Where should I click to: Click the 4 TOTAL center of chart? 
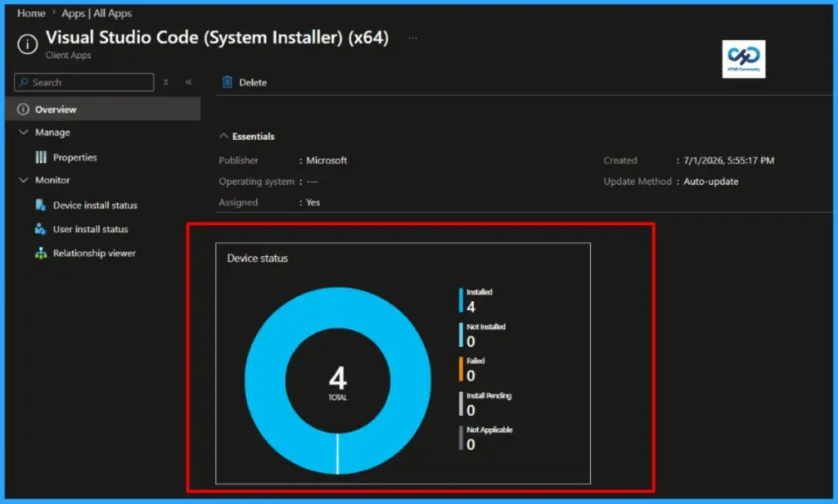coord(338,382)
